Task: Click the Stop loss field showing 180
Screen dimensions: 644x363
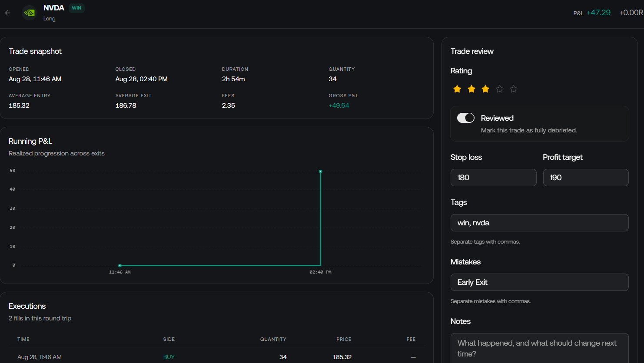Action: (x=493, y=178)
